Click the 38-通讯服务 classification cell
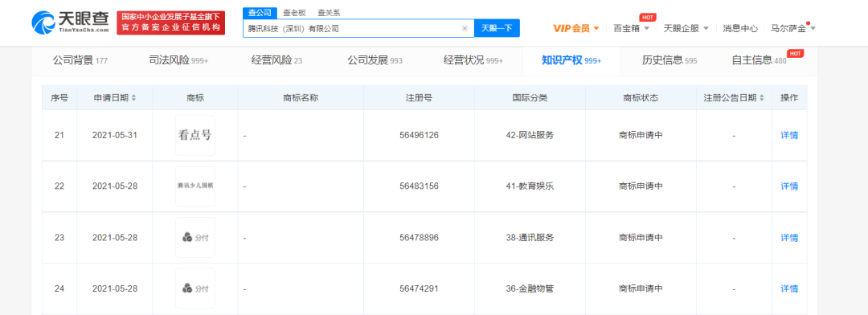This screenshot has height=315, width=868. pyautogui.click(x=529, y=238)
